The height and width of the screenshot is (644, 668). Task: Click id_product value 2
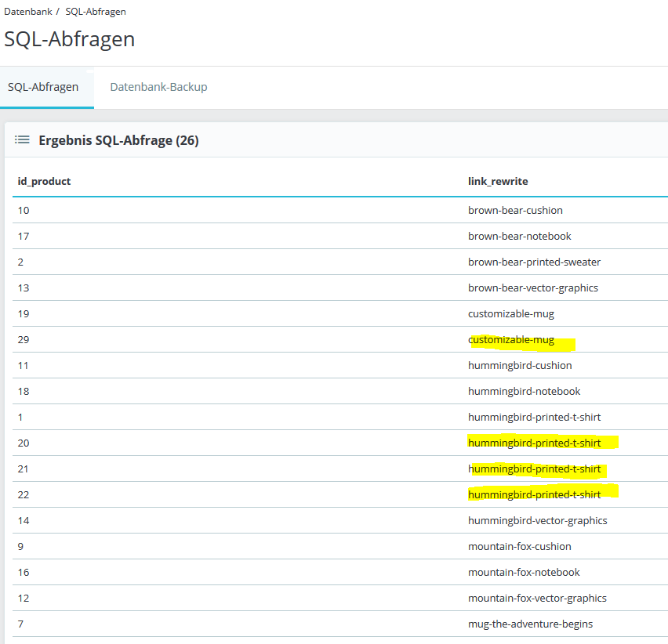point(20,262)
